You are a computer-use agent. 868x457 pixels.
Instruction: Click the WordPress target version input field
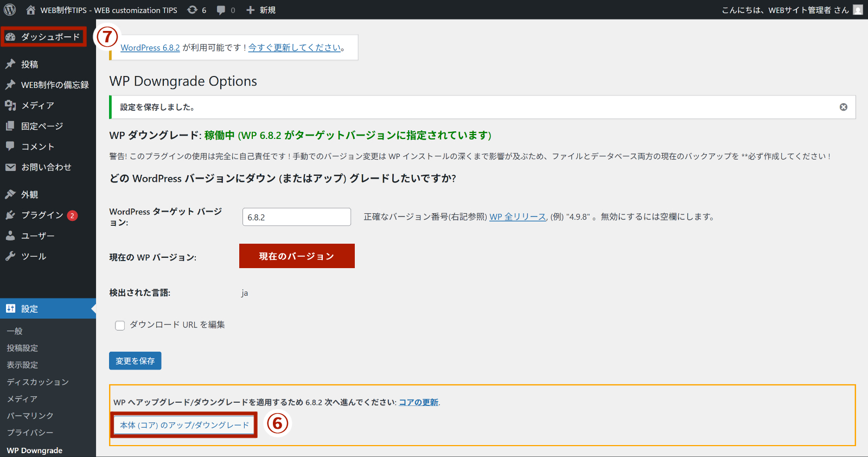click(296, 217)
